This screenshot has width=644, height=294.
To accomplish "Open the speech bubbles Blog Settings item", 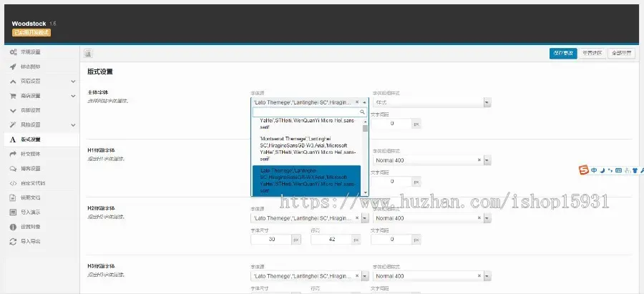I will tap(41, 168).
